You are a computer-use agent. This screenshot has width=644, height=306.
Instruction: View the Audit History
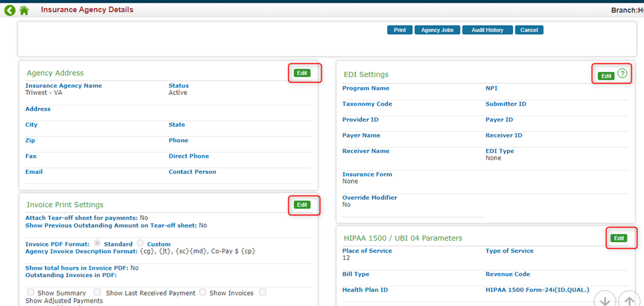coord(487,30)
